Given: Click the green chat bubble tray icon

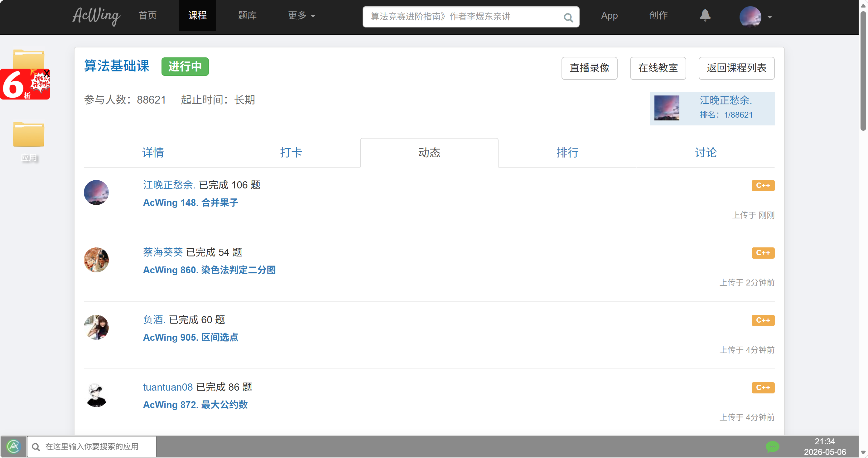Looking at the screenshot, I should point(772,446).
